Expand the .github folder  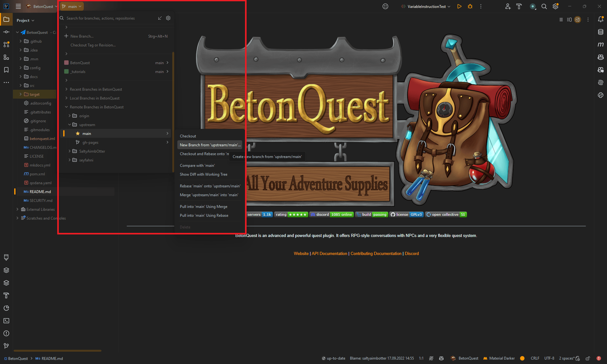pyautogui.click(x=21, y=41)
